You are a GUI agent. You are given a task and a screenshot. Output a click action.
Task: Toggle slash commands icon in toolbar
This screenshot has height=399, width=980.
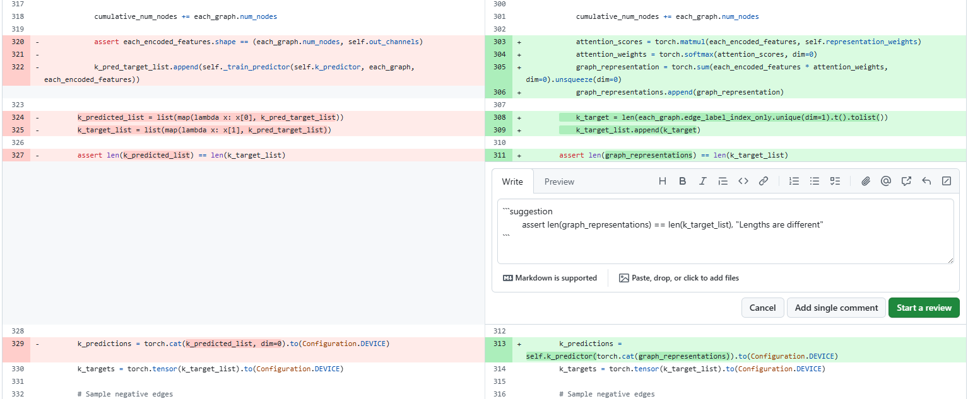point(947,181)
